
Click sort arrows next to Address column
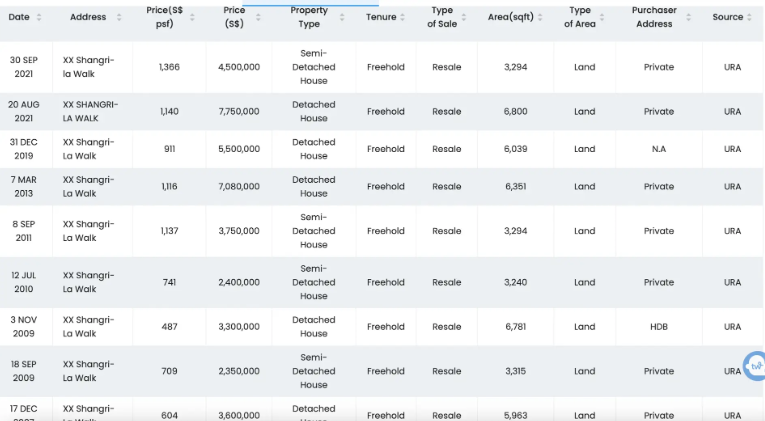click(121, 17)
